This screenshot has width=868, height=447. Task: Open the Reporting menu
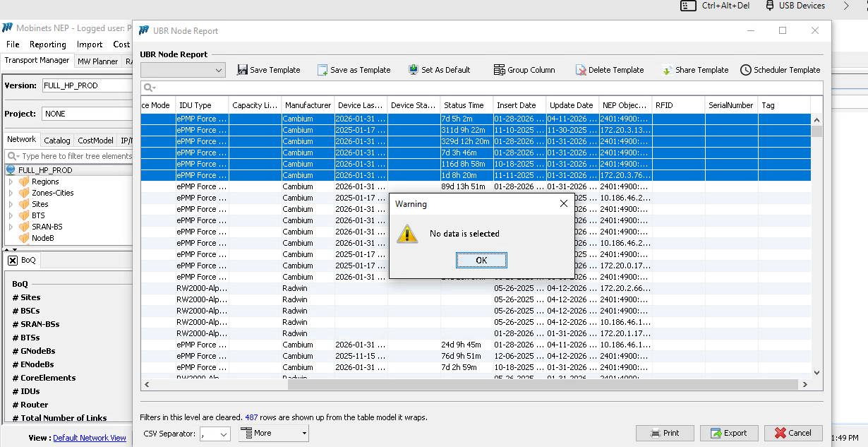pyautogui.click(x=48, y=44)
